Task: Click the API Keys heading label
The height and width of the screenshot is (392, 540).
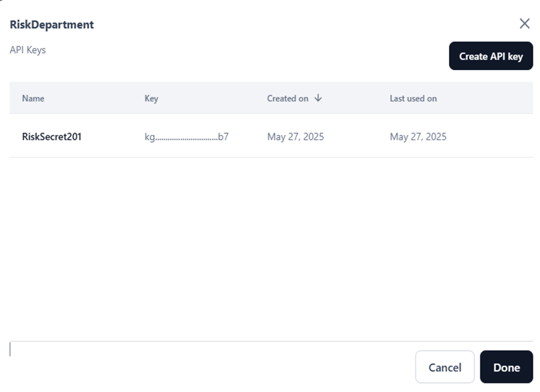Action: pyautogui.click(x=28, y=49)
